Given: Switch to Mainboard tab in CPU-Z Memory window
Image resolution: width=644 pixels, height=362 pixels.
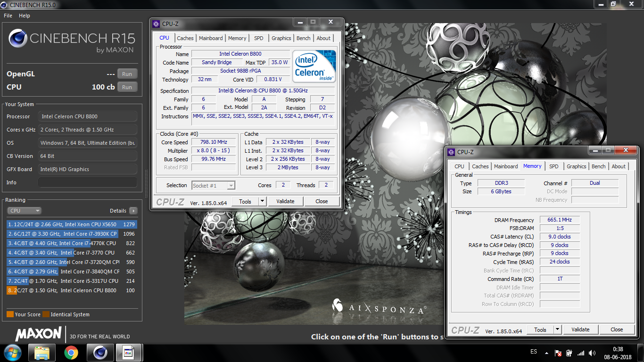Looking at the screenshot, I should (x=506, y=166).
